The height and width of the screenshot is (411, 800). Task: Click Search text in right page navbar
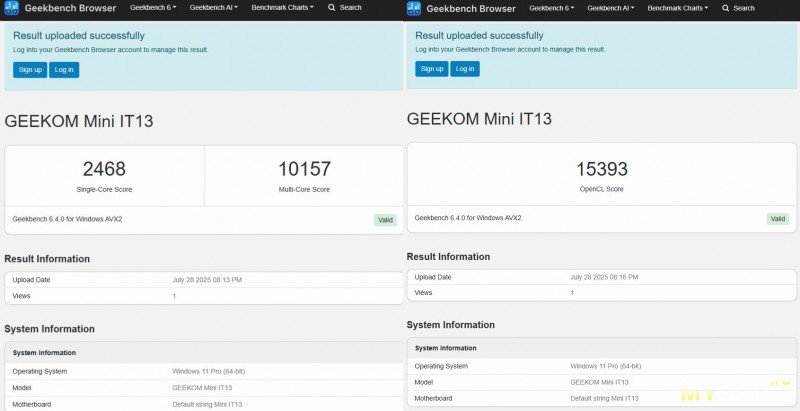[x=744, y=8]
